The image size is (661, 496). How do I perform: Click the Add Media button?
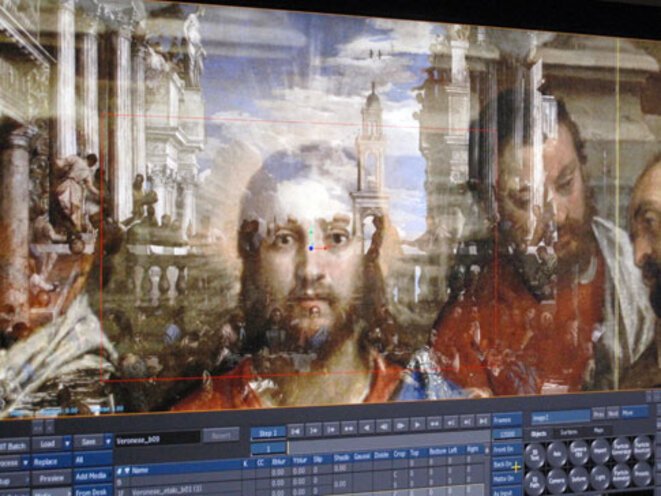coord(93,476)
